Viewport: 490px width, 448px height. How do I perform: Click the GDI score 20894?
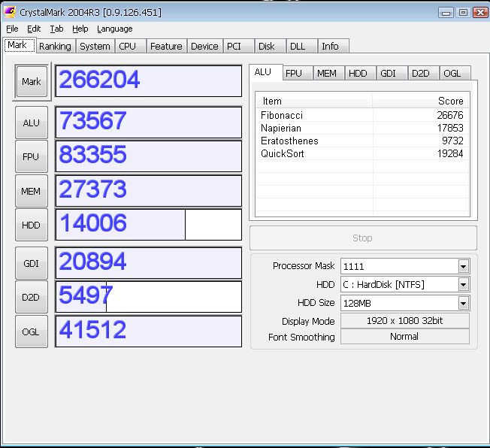point(149,263)
